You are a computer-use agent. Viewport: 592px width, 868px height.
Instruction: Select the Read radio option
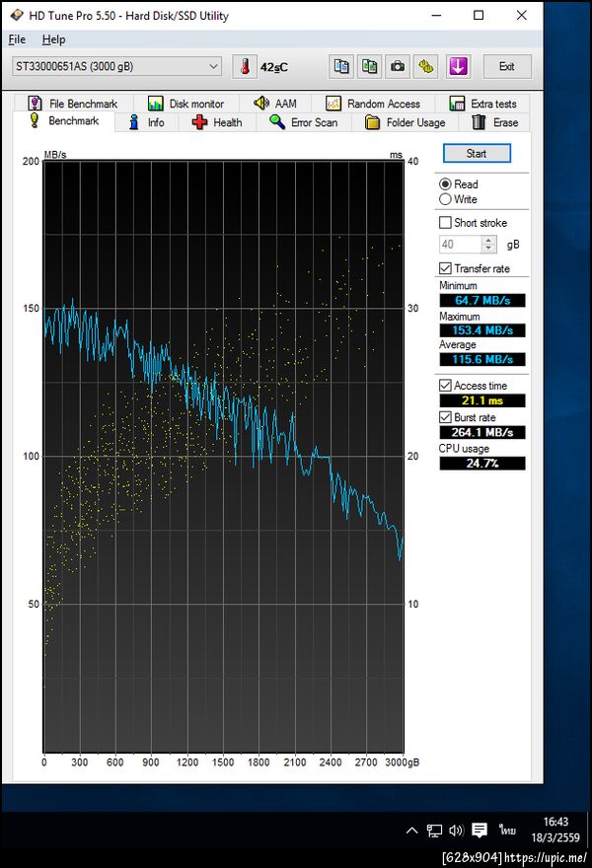(458, 183)
